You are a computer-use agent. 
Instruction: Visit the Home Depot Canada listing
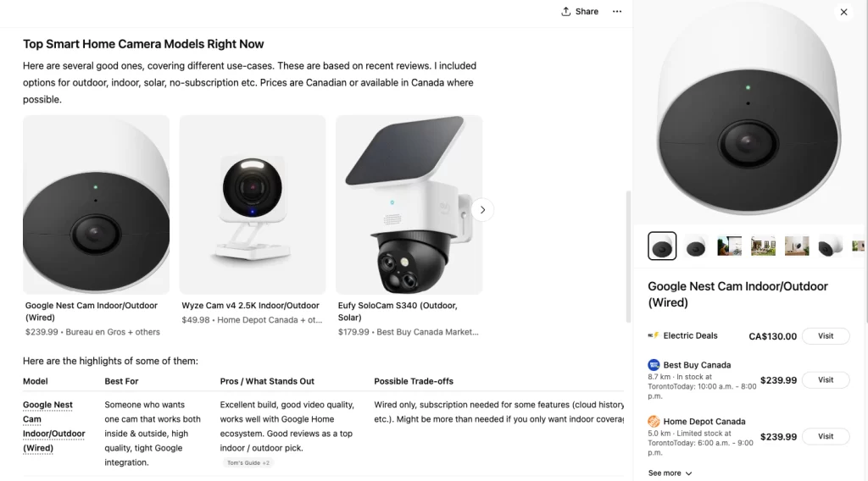coord(825,436)
